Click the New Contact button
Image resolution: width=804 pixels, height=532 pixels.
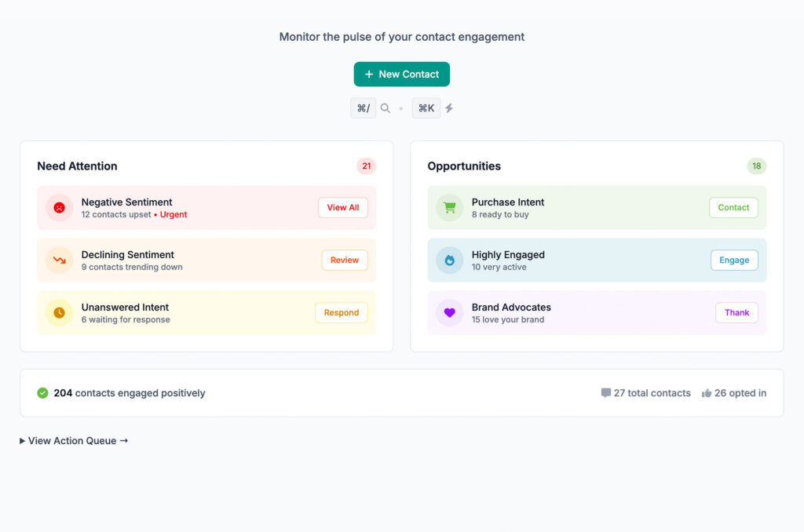pyautogui.click(x=401, y=75)
